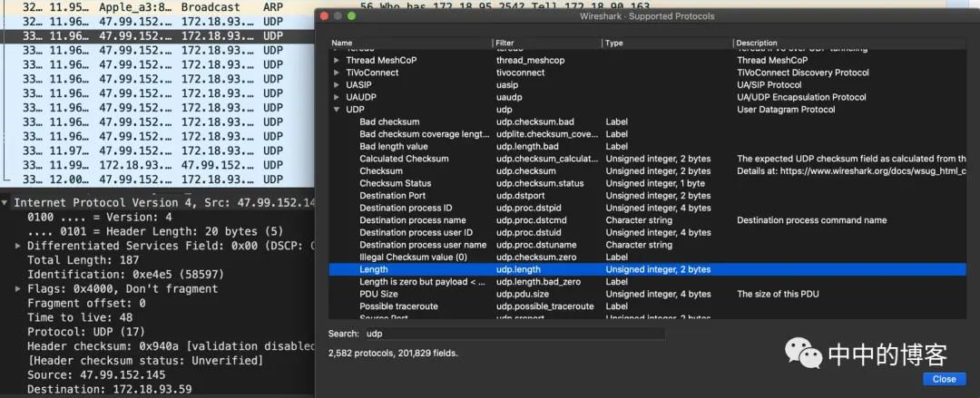Click Time to live: 48 line
Image resolution: width=980 pixels, height=398 pixels.
point(79,317)
